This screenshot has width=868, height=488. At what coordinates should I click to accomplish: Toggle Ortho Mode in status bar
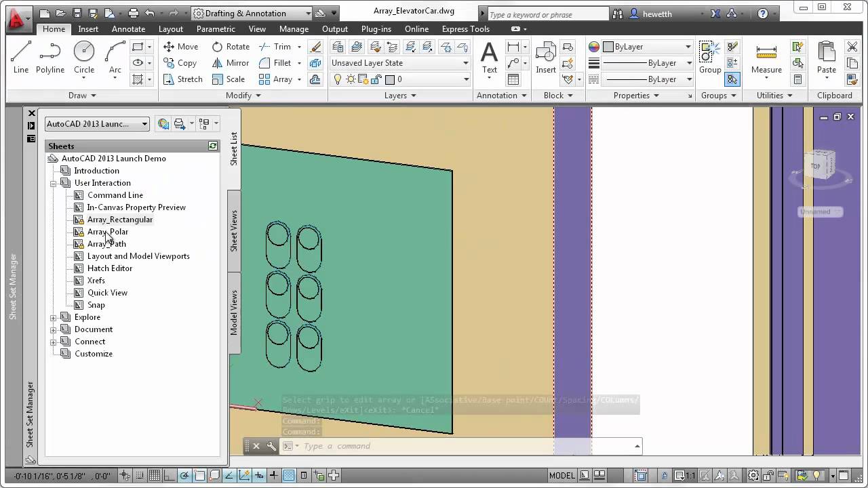click(169, 475)
